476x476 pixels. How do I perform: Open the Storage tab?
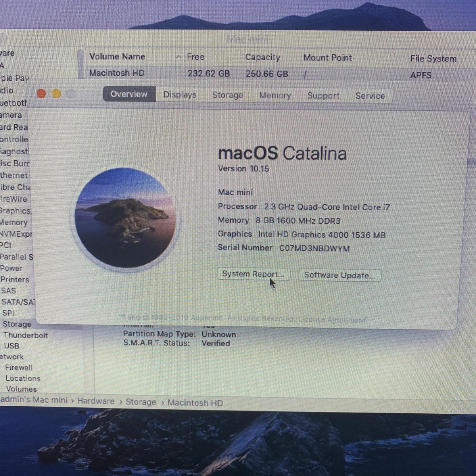pyautogui.click(x=227, y=95)
